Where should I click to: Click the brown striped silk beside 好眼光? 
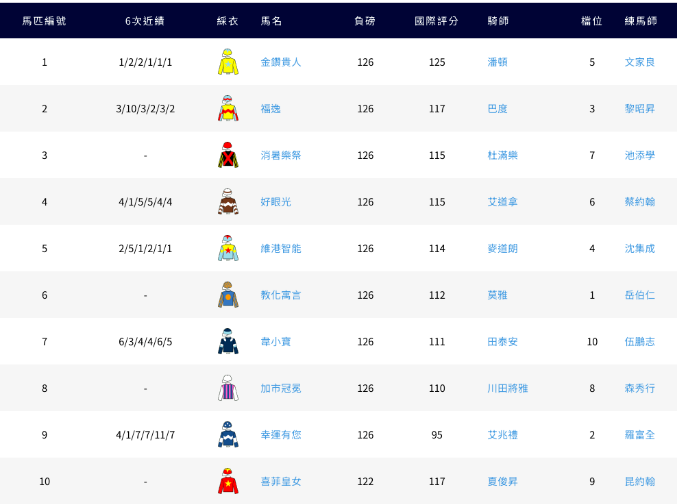(x=228, y=202)
